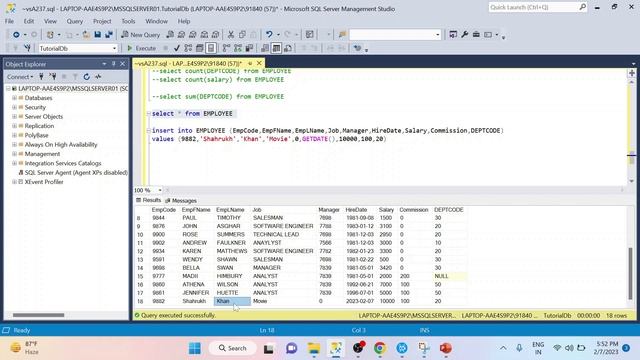Click the Copy icon in toolbar
This screenshot has width=640, height=360.
(242, 35)
